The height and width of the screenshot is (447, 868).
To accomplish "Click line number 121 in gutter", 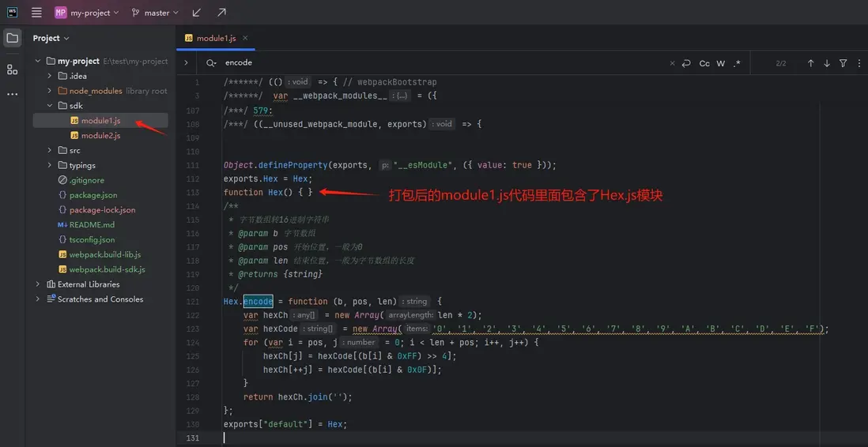I will (x=193, y=302).
